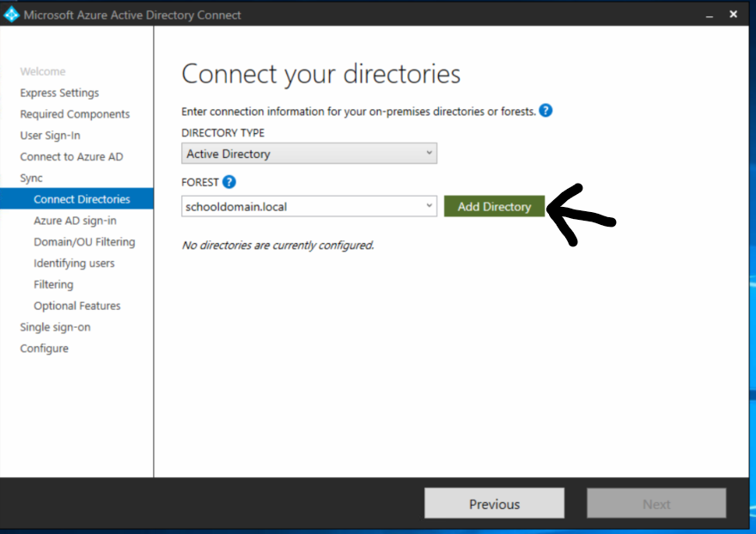This screenshot has height=534, width=756.
Task: Open the Directory Type dropdown
Action: 309,154
